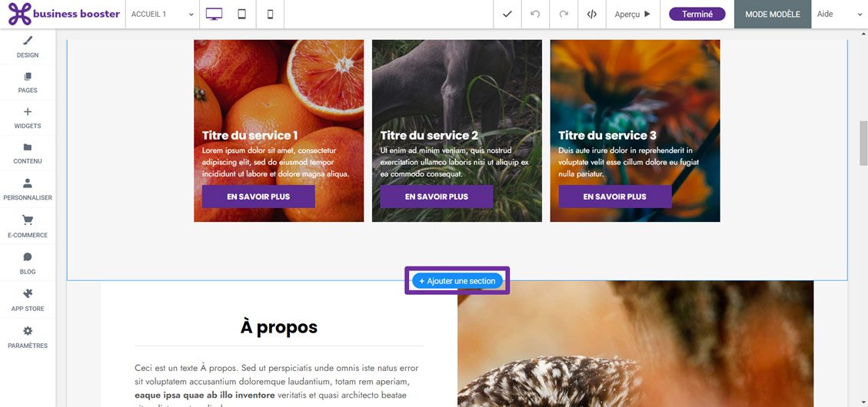868x407 pixels.
Task: Switch to tablet preview mode
Action: (241, 14)
